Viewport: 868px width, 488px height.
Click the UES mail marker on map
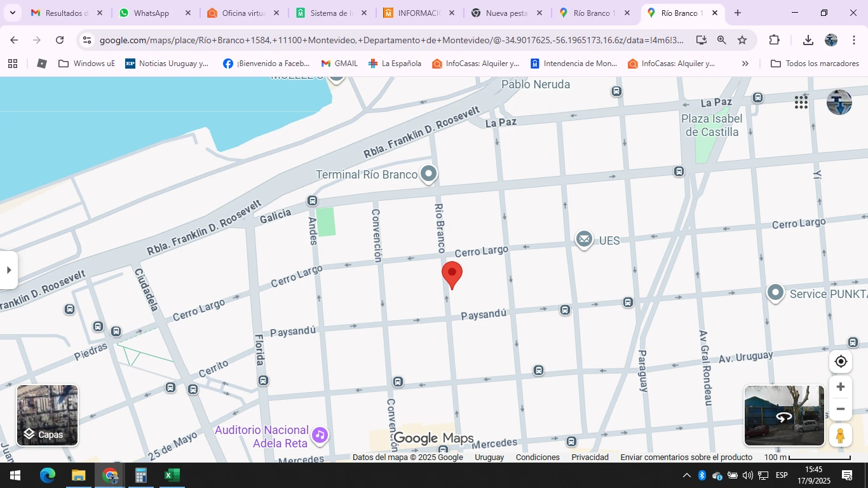pos(584,240)
